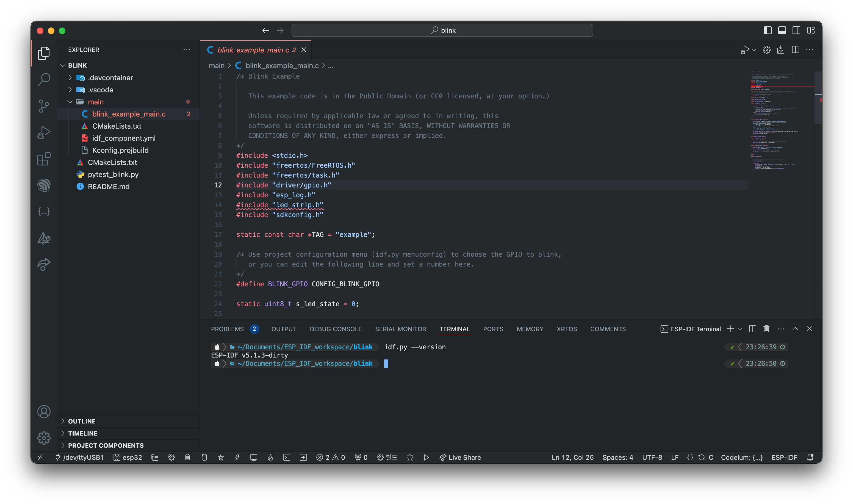Open the CMake sidebar view
The height and width of the screenshot is (504, 853).
44,238
